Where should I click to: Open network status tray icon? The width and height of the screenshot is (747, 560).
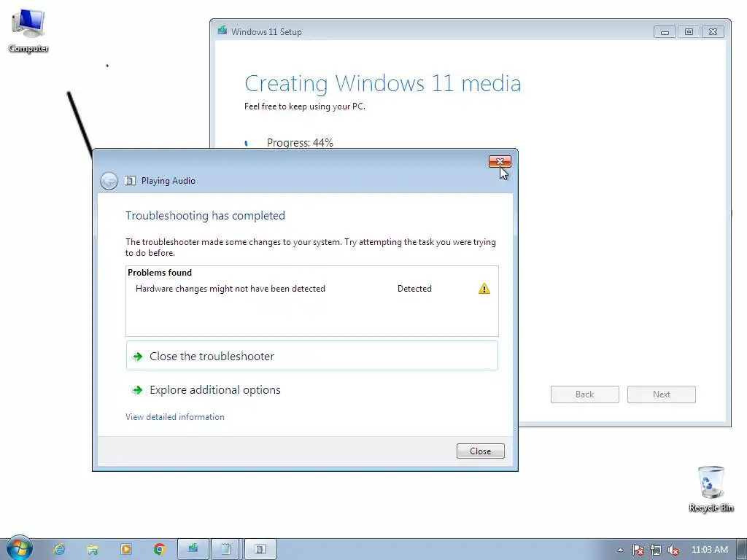tap(656, 550)
